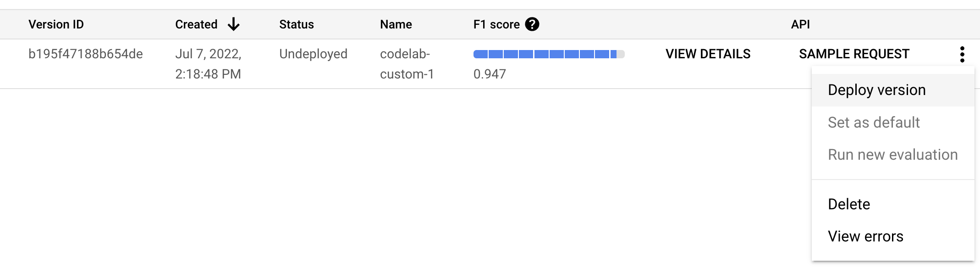Click the Undeployed status text
Image resolution: width=980 pixels, height=280 pixels.
[313, 54]
